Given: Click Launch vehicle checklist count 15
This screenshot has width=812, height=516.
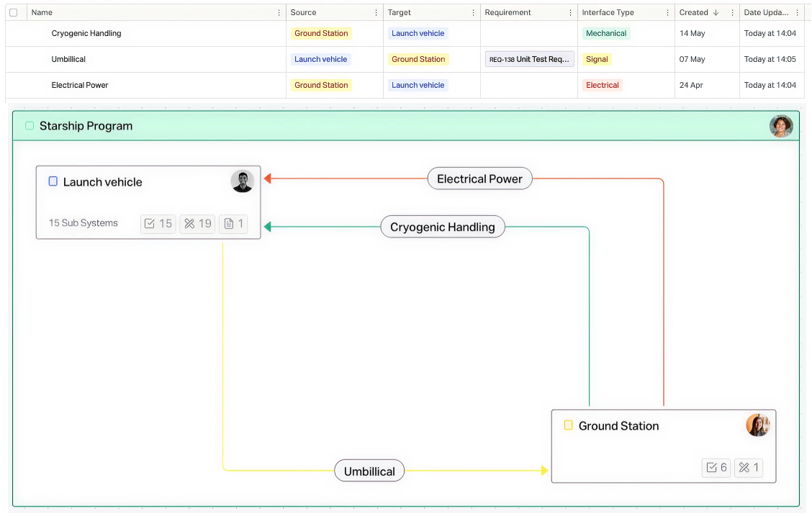Looking at the screenshot, I should tap(158, 224).
